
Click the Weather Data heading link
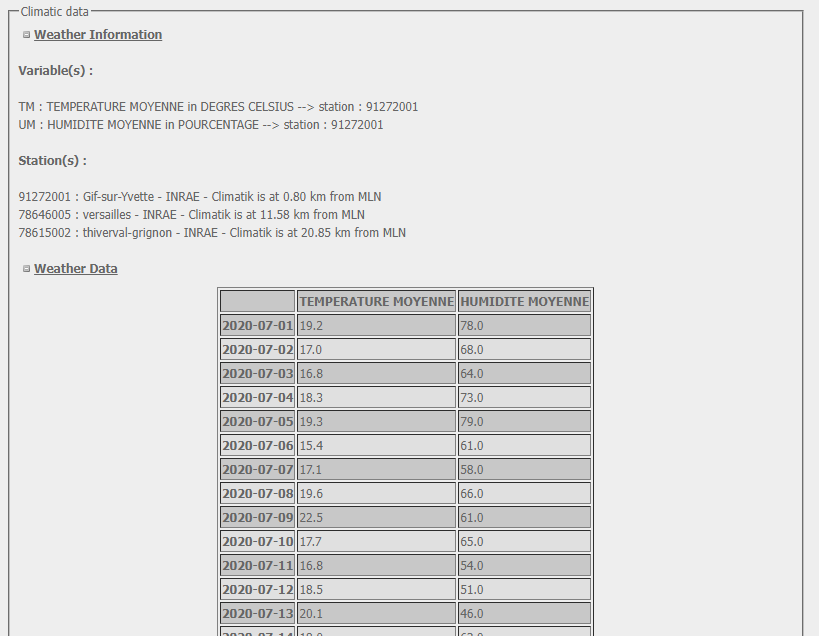pyautogui.click(x=76, y=268)
